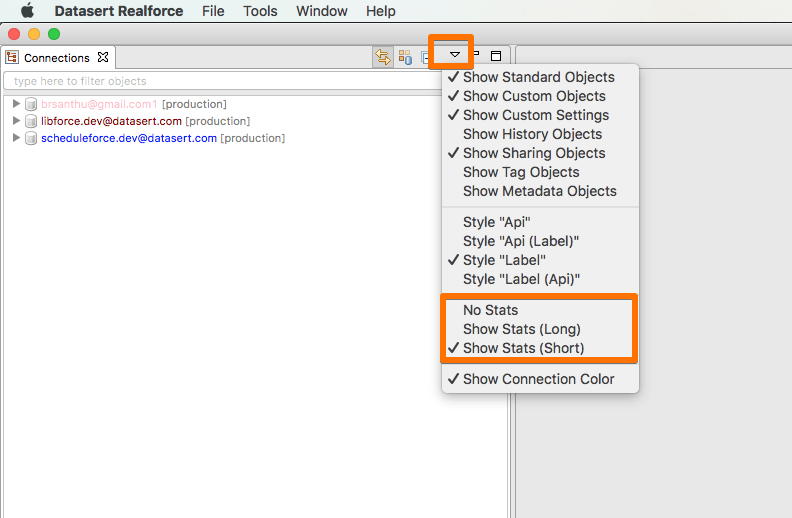792x518 pixels.
Task: Click database icon for brsanthu@gmail.com1
Action: coord(31,104)
